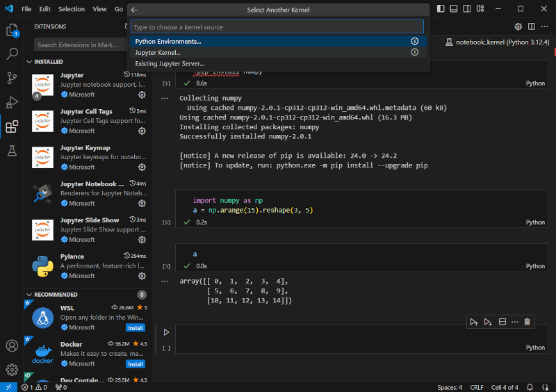This screenshot has width=556, height=392.
Task: Open notebook settings gear in editor toolbar
Action: click(x=518, y=26)
